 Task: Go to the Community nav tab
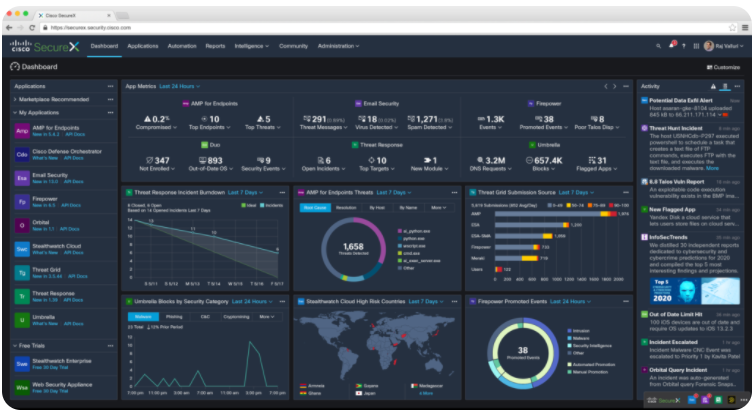point(293,46)
